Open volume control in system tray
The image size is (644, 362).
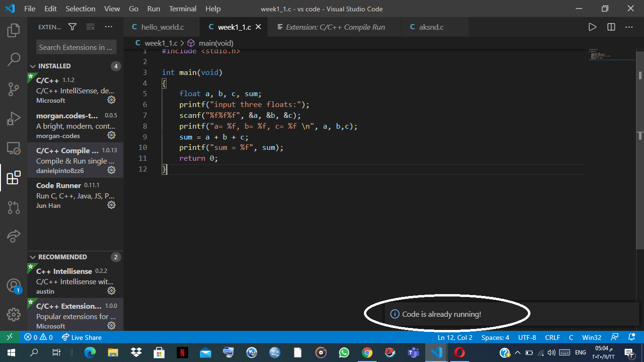552,353
